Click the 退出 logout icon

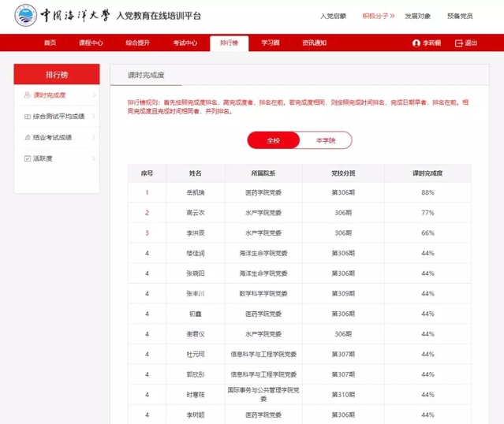459,43
